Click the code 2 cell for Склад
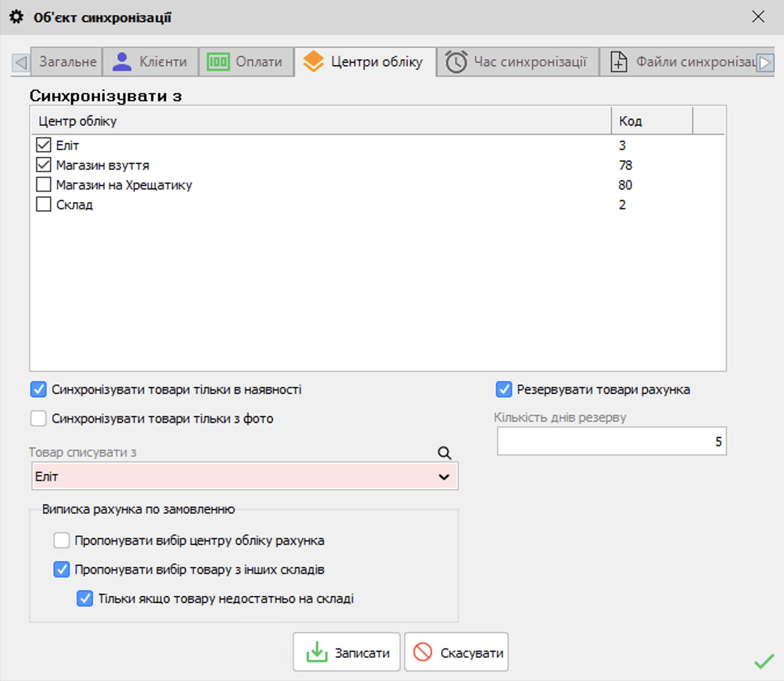 (x=622, y=205)
